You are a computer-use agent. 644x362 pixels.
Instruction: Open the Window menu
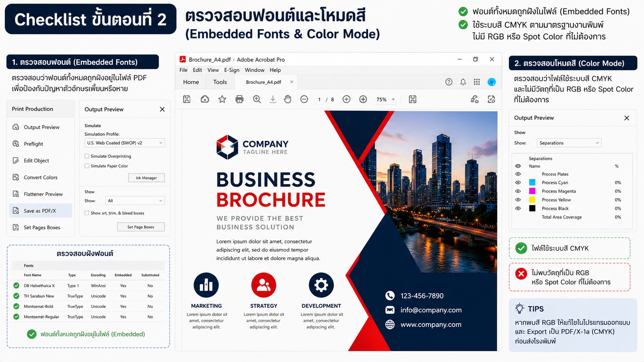(255, 70)
